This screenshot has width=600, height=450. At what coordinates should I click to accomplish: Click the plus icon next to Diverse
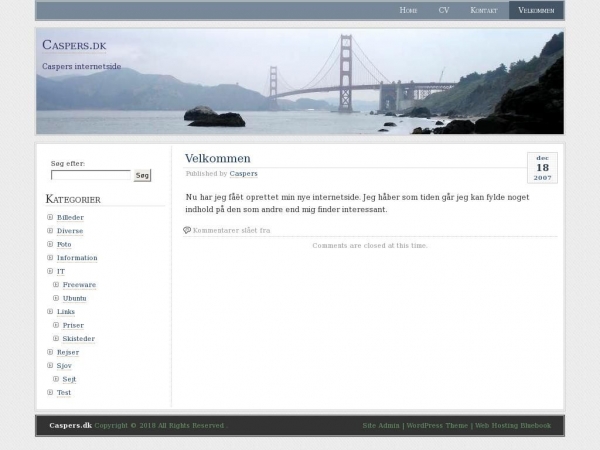(50, 231)
